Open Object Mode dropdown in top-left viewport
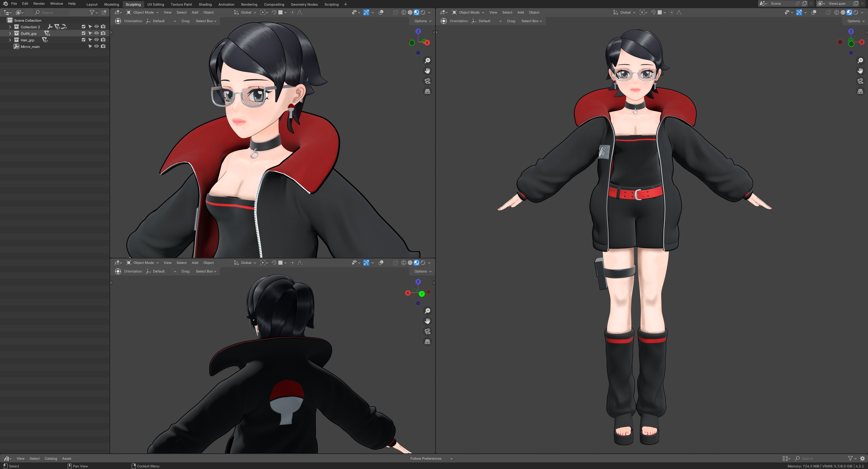 click(142, 12)
